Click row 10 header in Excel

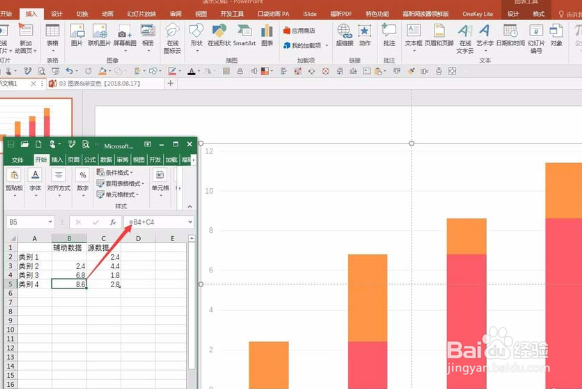point(10,330)
